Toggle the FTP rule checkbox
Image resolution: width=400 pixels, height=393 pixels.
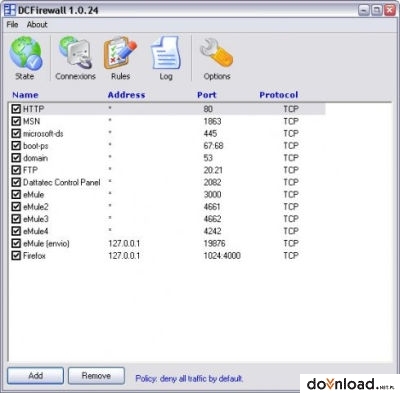(16, 170)
